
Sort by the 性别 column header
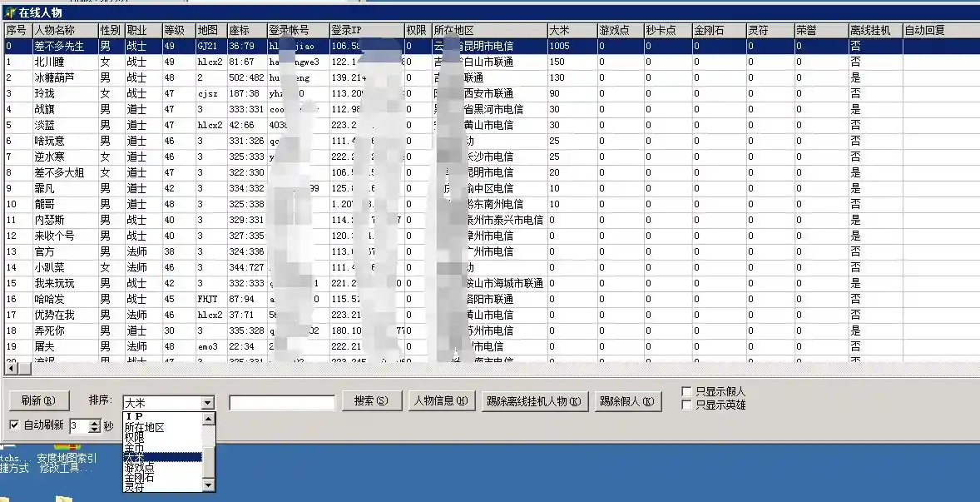pos(111,30)
